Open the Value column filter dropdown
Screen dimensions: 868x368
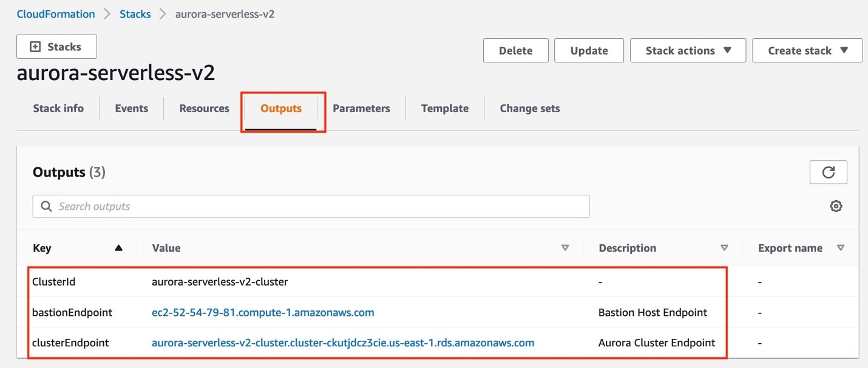565,248
